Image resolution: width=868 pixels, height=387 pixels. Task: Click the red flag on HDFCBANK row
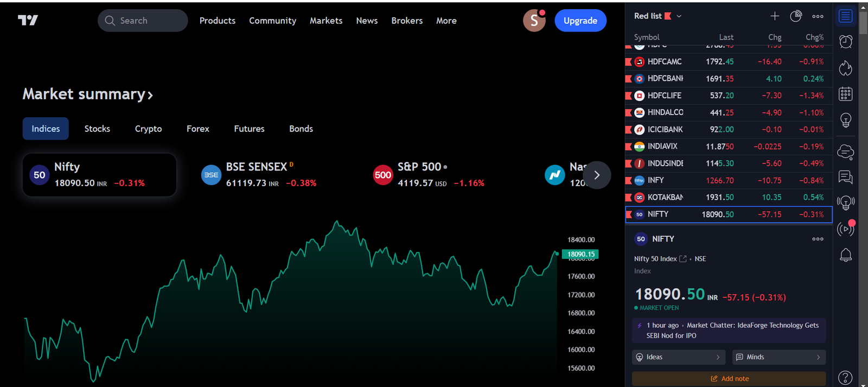coord(628,79)
